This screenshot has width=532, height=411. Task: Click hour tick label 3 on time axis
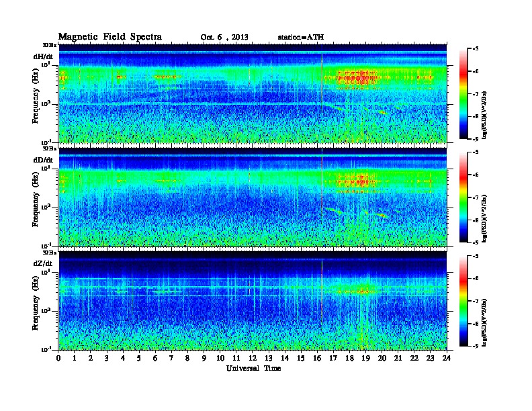click(x=107, y=358)
